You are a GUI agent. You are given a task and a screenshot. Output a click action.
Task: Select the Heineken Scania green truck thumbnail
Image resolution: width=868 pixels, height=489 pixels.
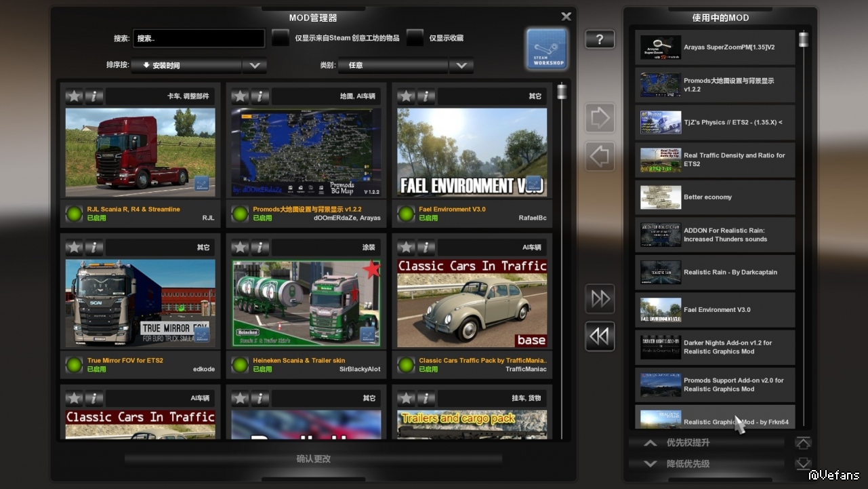(x=306, y=304)
